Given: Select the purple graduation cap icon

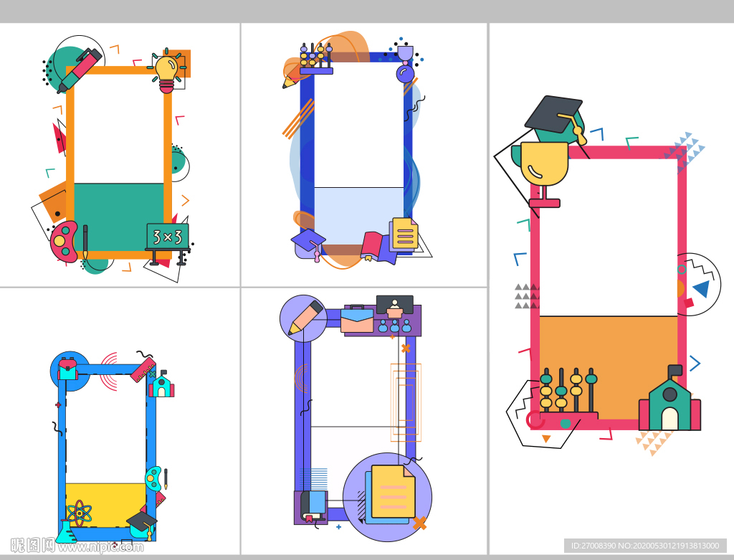Looking at the screenshot, I should [308, 241].
